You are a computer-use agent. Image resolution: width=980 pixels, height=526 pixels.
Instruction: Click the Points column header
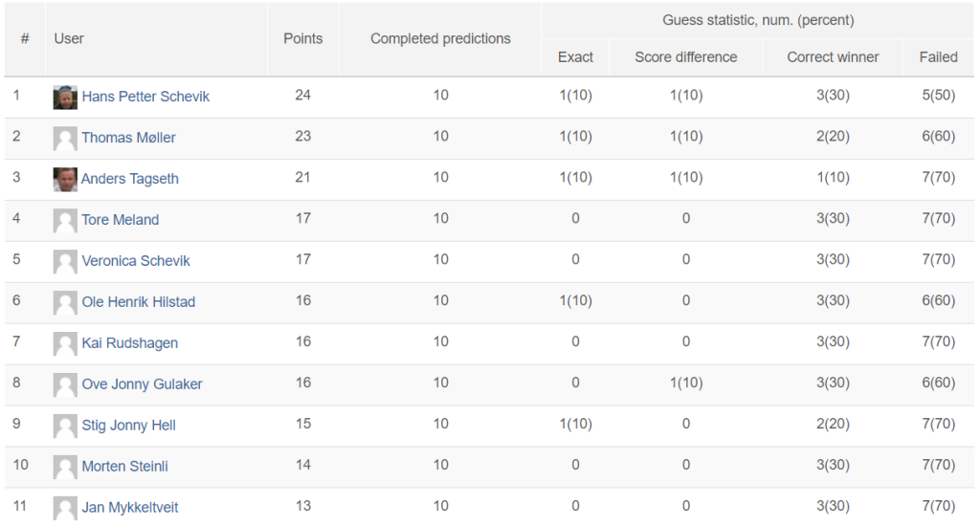303,38
